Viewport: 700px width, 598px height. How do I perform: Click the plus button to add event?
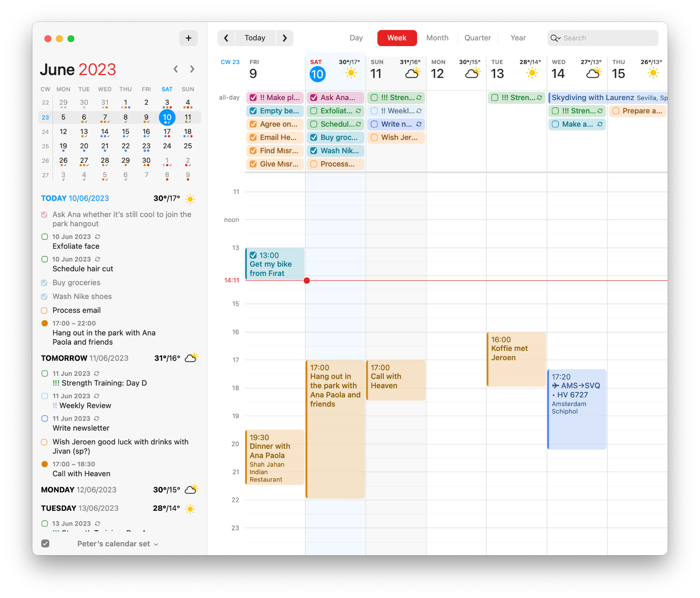[x=188, y=38]
